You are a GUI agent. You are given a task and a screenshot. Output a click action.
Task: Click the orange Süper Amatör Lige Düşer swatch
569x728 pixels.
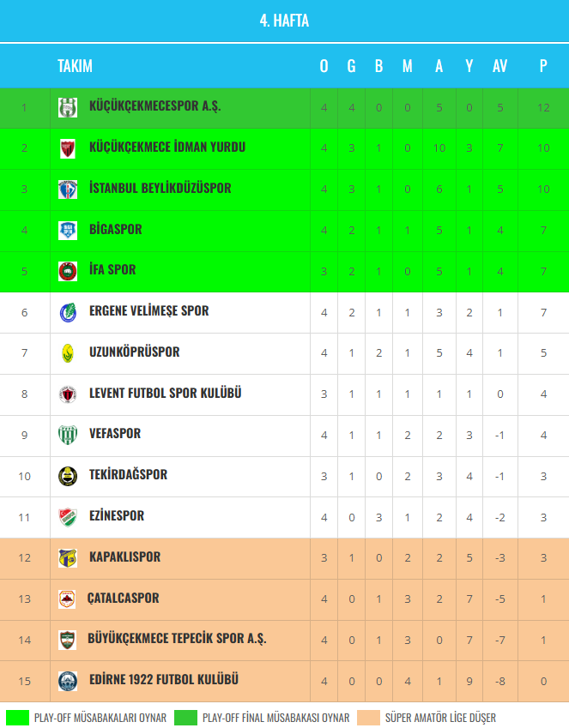pyautogui.click(x=369, y=718)
